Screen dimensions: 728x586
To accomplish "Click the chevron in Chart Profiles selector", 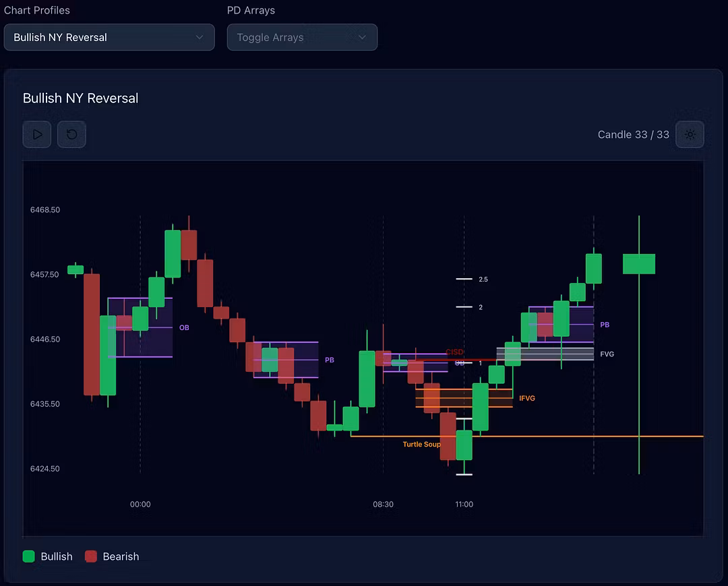I will coord(200,37).
